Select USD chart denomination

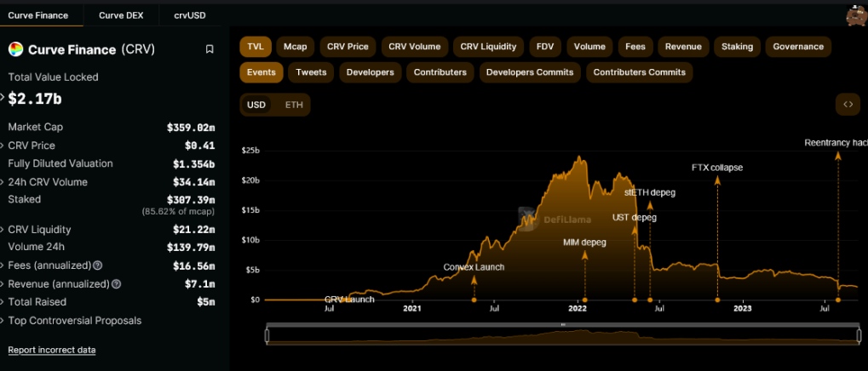(256, 105)
